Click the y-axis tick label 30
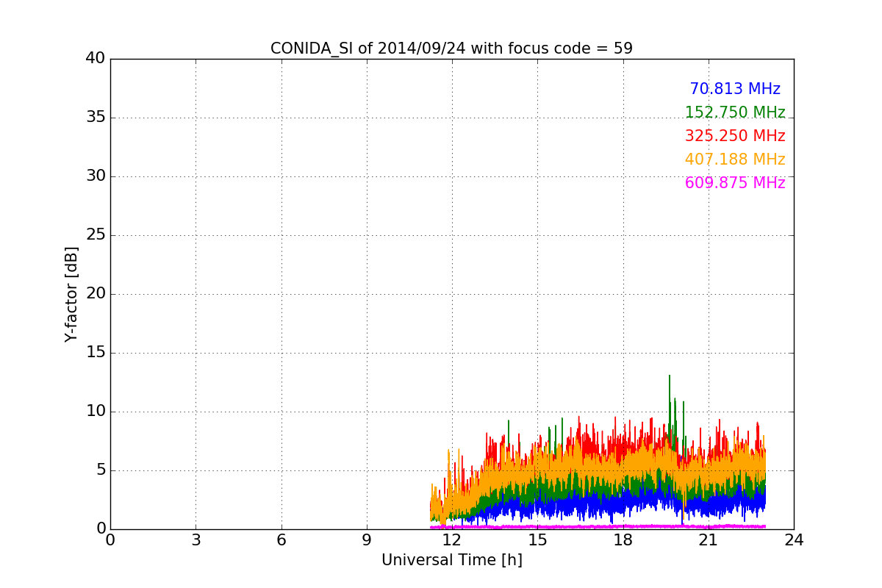882x588 pixels. coord(96,176)
